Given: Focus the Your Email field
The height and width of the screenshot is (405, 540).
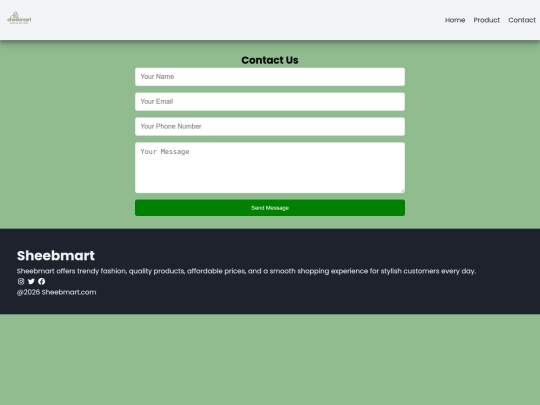Looking at the screenshot, I should pos(270,102).
